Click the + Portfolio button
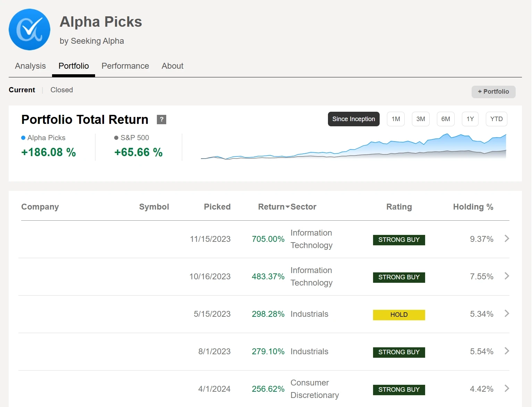The image size is (532, 407). pyautogui.click(x=493, y=92)
